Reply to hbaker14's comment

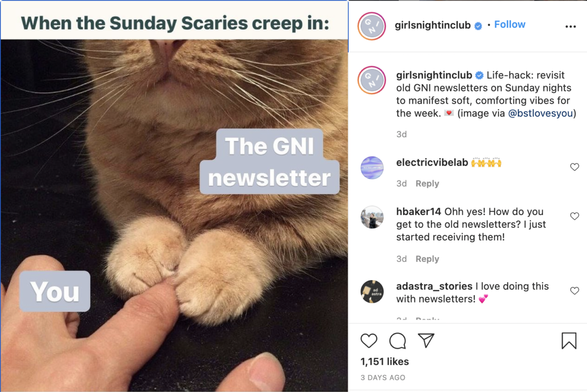click(427, 259)
